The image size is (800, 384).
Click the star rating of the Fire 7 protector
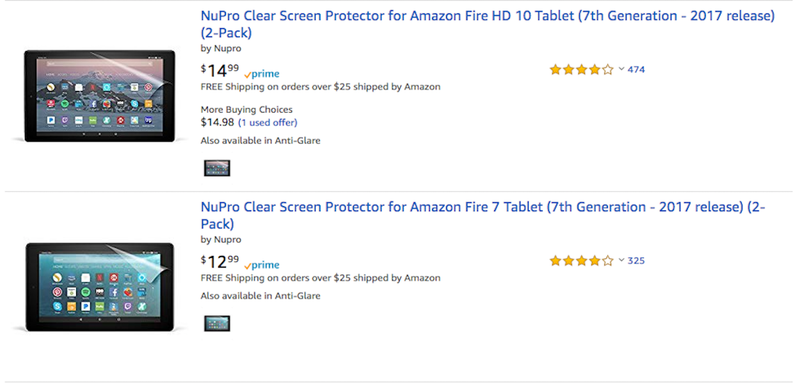click(x=581, y=261)
